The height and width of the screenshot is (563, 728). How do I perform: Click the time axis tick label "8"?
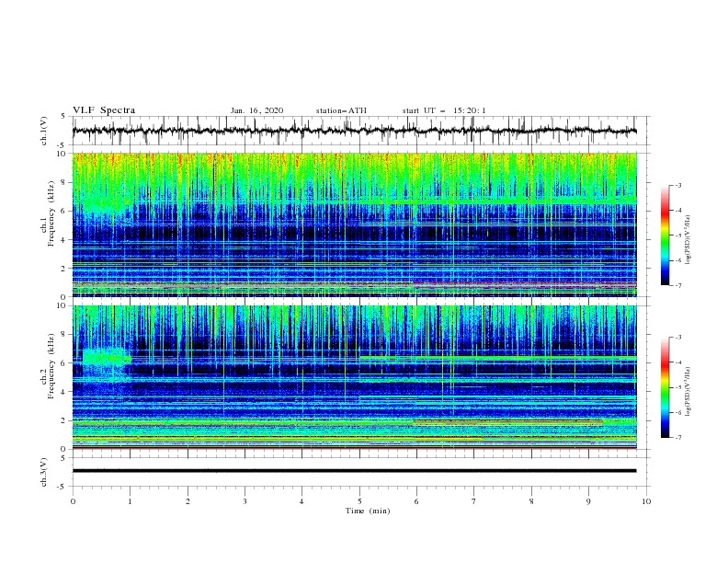point(531,501)
